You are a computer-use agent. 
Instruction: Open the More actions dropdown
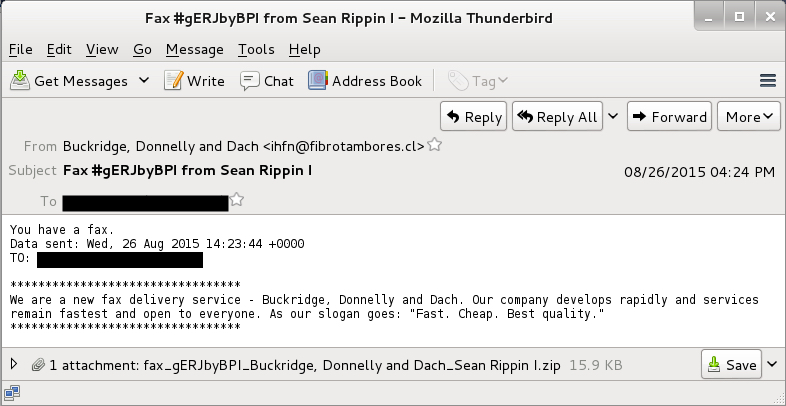749,117
